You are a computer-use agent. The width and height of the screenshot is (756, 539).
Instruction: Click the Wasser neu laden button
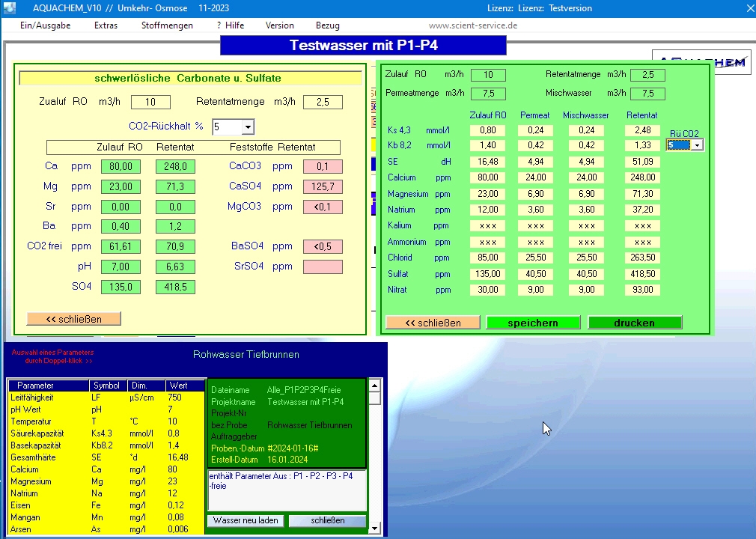246,520
